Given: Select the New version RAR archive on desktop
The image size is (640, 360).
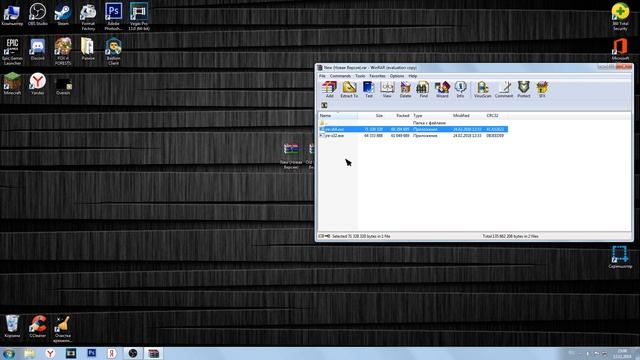Looking at the screenshot, I should coord(291,156).
